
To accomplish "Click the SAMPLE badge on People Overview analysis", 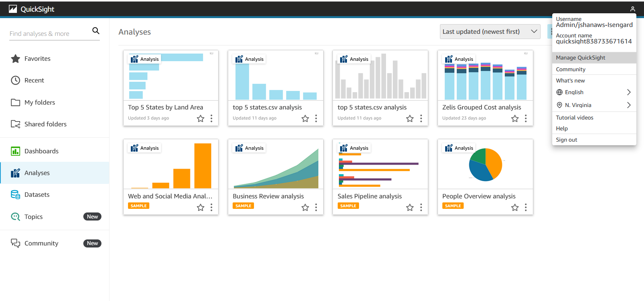I will (453, 206).
